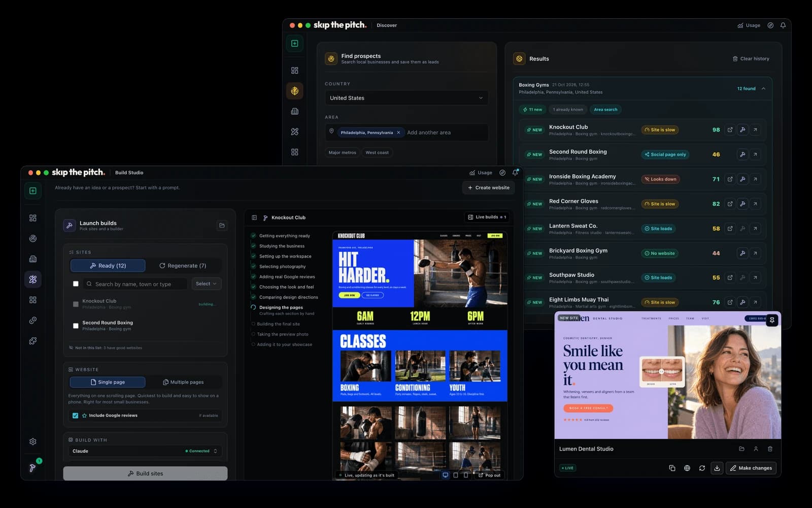Clear history in the Results panel
Image resolution: width=812 pixels, height=508 pixels.
point(751,59)
